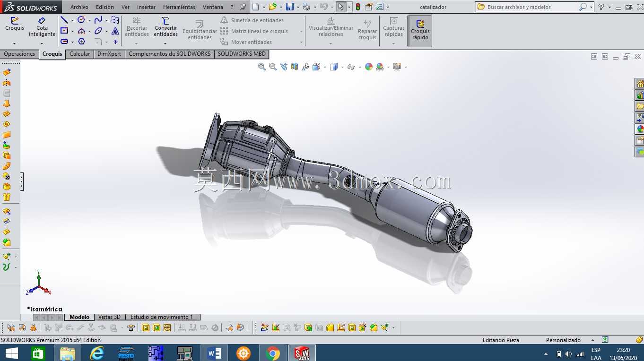Select the Ellipse sketch tool

tap(98, 31)
